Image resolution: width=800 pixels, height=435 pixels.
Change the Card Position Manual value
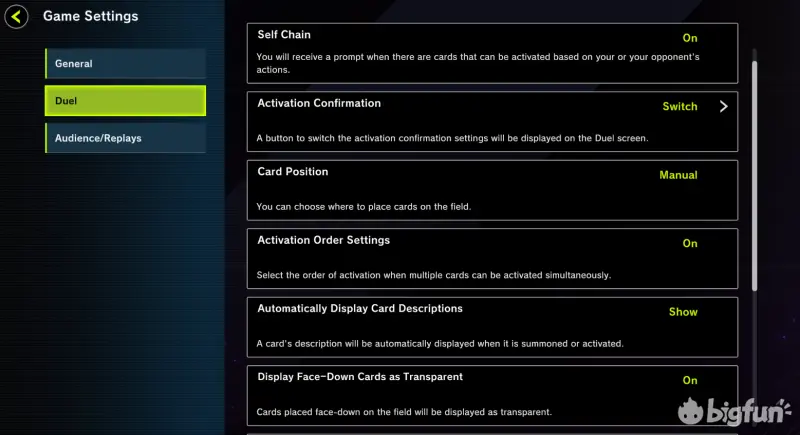coord(678,175)
